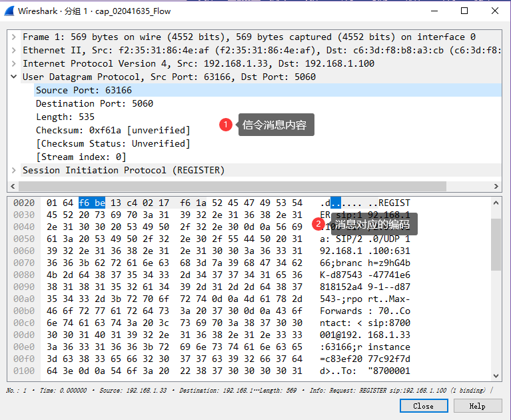Image resolution: width=511 pixels, height=420 pixels.
Task: Minimize the Wireshark packet window
Action: (x=434, y=11)
